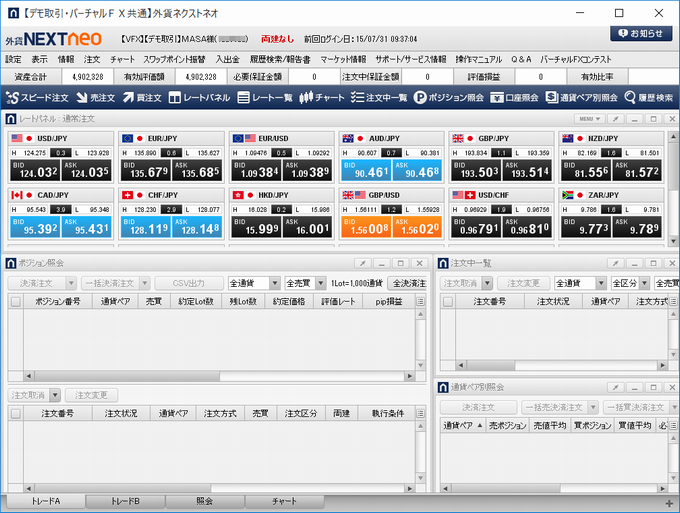Screen dimensions: 680x513
Task: Open History Search (履歴検索) toolbar icon
Action: (x=649, y=98)
